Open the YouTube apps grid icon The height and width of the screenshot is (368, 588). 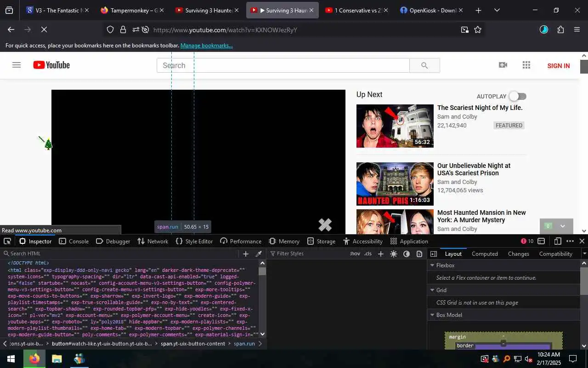[526, 65]
